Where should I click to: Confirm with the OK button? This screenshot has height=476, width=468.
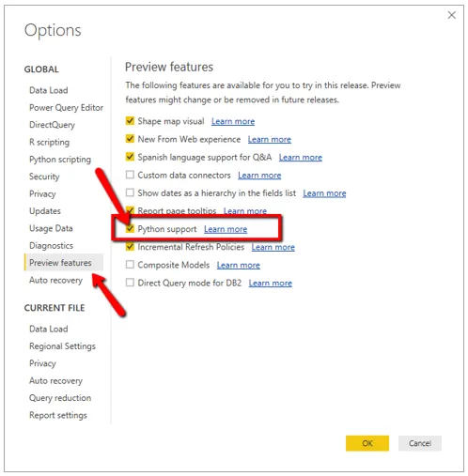point(367,443)
